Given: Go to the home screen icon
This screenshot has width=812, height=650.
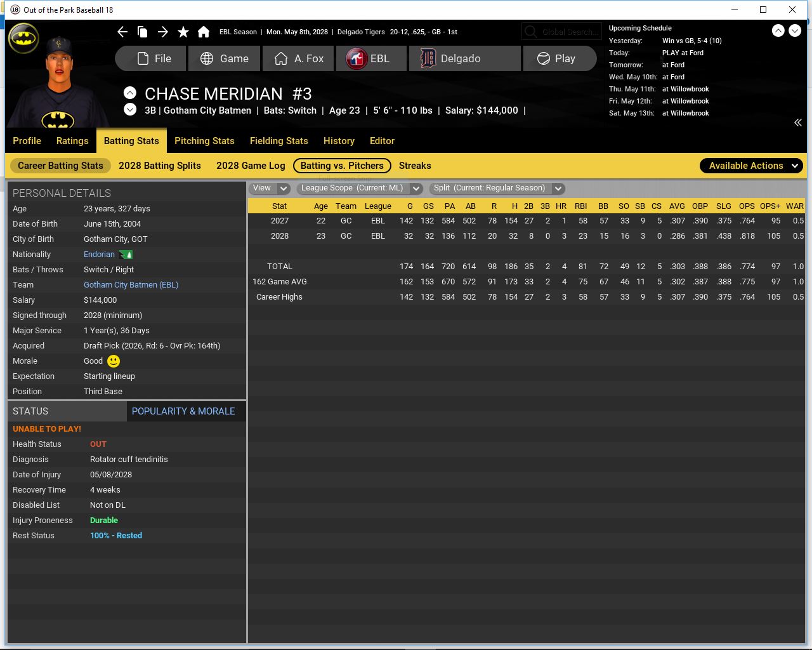Looking at the screenshot, I should (204, 32).
